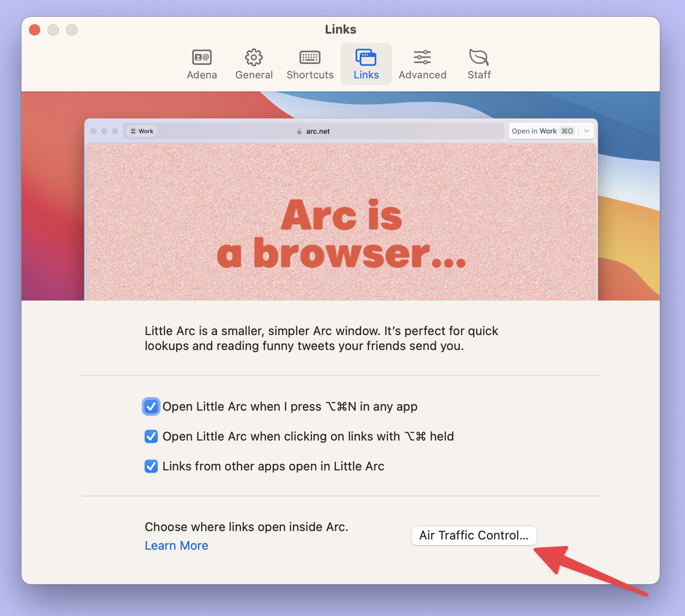Click the lock icon beside arc.net
685x616 pixels.
[x=300, y=132]
